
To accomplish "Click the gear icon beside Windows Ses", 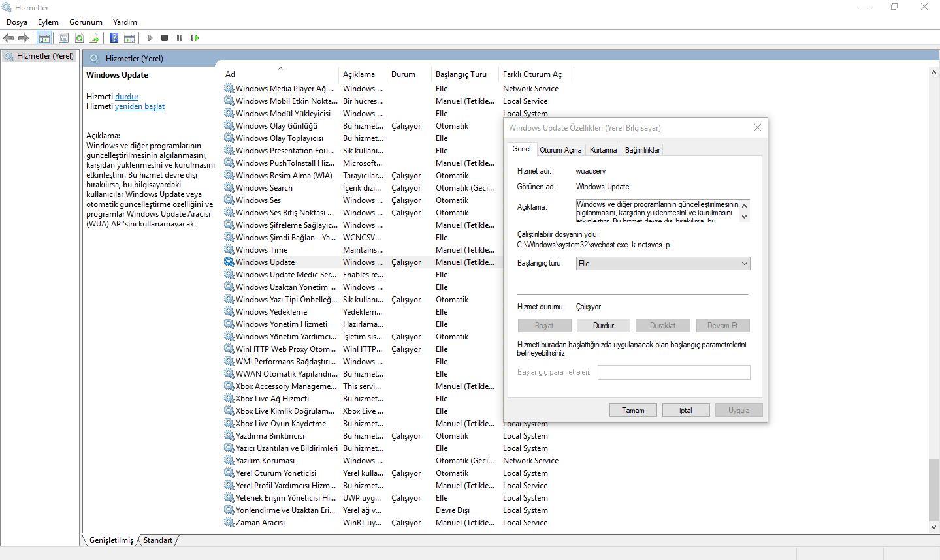I will [x=229, y=200].
